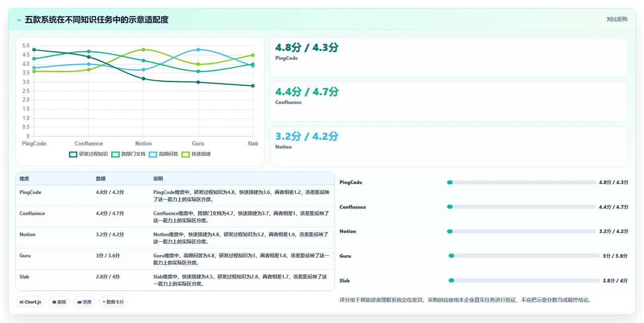Click the 高频问答 peak point at Guru
This screenshot has height=323, width=644.
[198, 50]
